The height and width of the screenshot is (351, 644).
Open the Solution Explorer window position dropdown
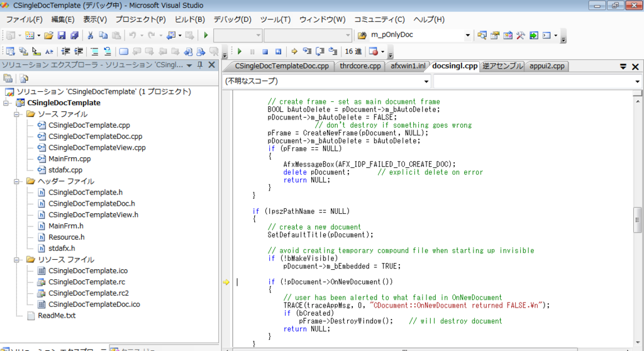pyautogui.click(x=189, y=65)
